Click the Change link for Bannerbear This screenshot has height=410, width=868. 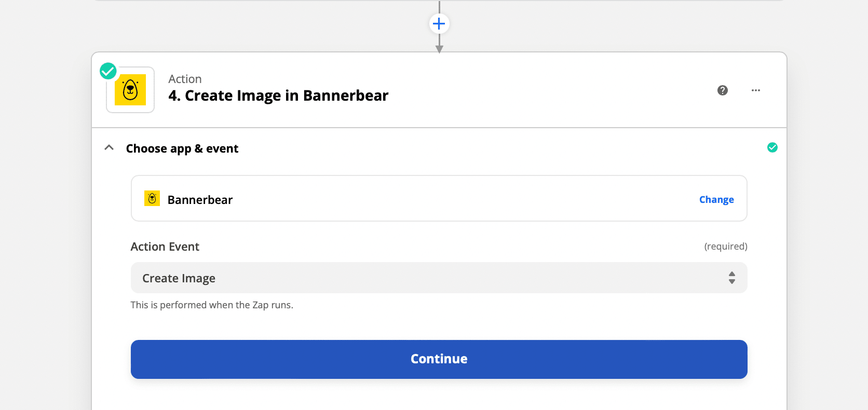tap(716, 200)
